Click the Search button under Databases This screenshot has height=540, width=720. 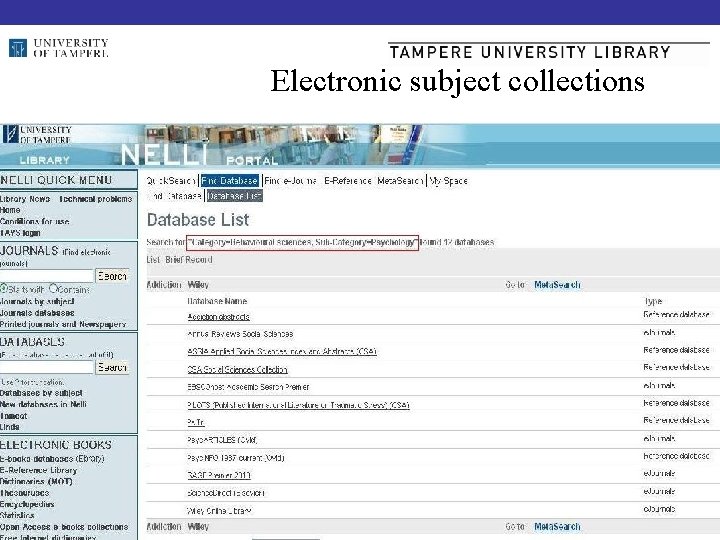pos(112,367)
